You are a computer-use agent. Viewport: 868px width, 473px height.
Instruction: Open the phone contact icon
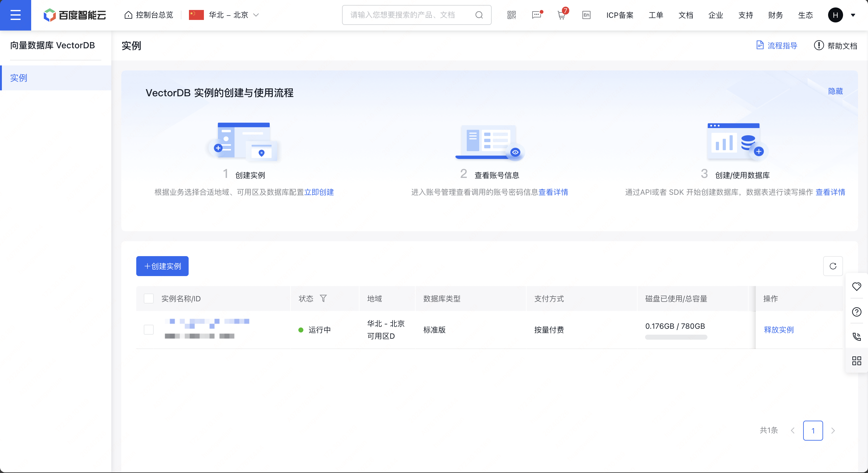click(856, 336)
